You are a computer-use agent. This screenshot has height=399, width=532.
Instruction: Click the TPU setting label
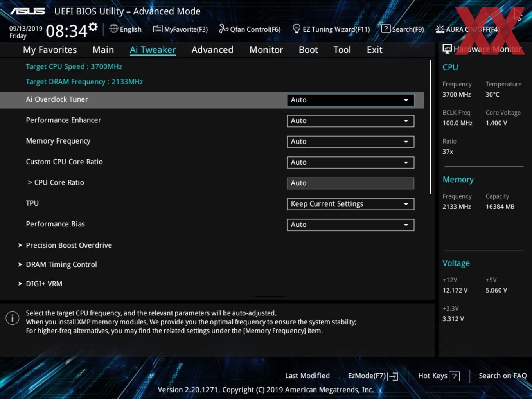point(32,203)
